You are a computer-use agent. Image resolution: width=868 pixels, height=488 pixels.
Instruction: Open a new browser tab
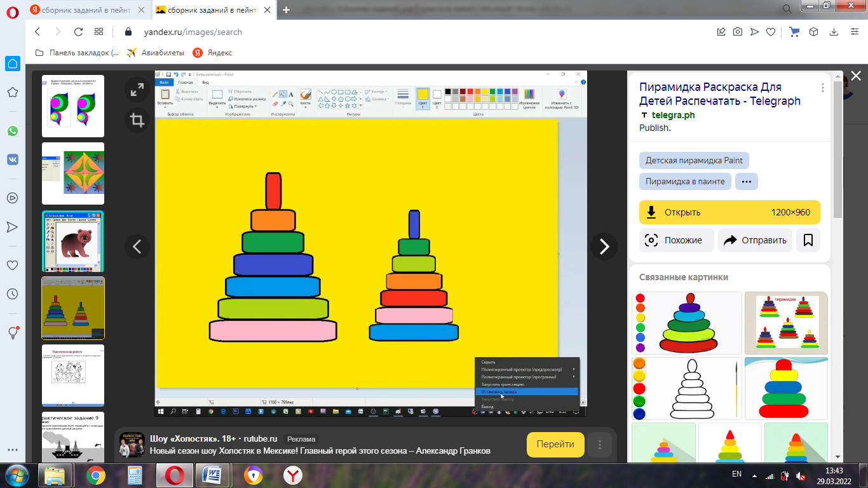pos(287,10)
